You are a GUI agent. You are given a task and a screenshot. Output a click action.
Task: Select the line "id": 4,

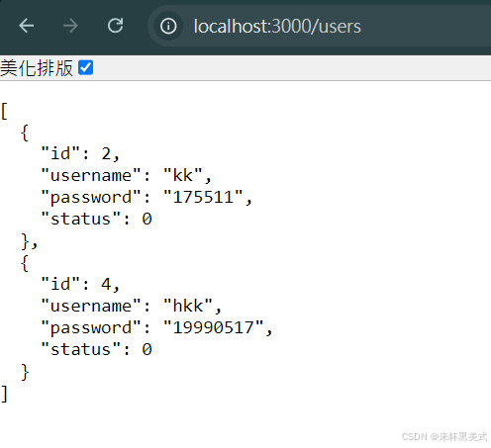[x=80, y=284]
